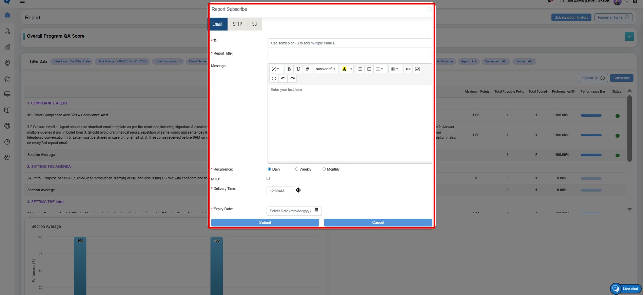
Task: Switch to the S3 tab
Action: (x=254, y=24)
